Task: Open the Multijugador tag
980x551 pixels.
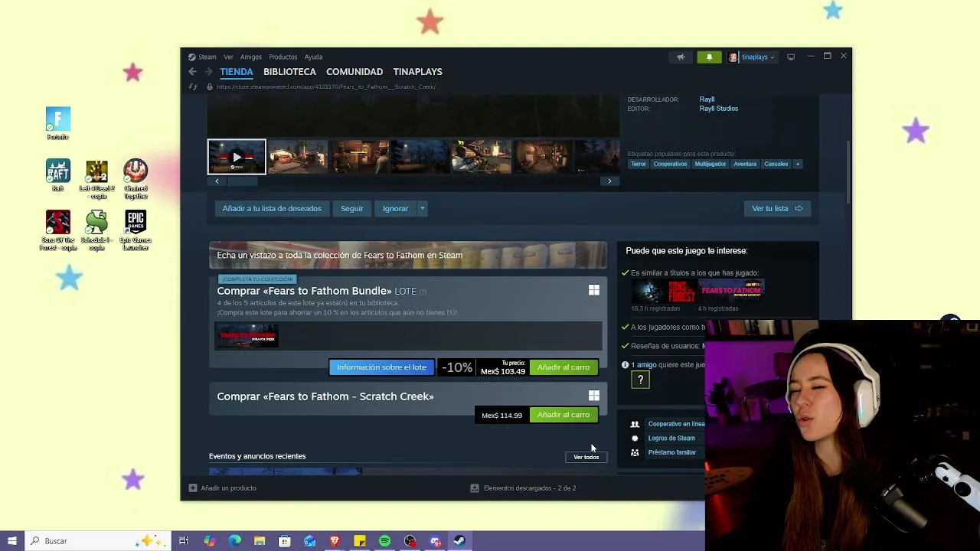Action: pos(710,164)
